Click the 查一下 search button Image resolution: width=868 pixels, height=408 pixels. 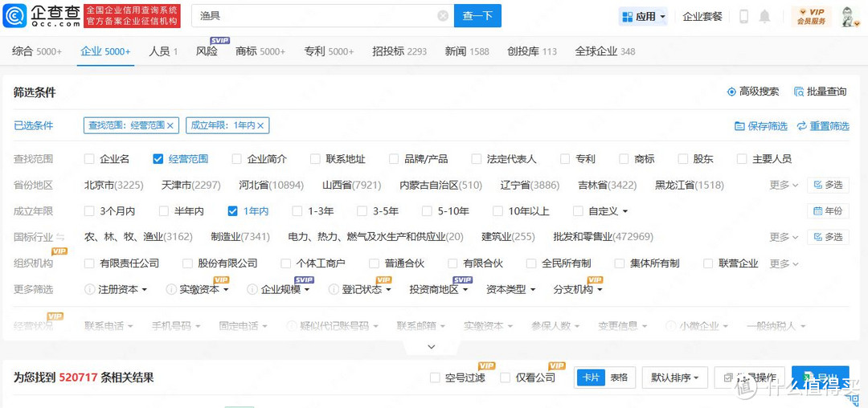point(477,16)
